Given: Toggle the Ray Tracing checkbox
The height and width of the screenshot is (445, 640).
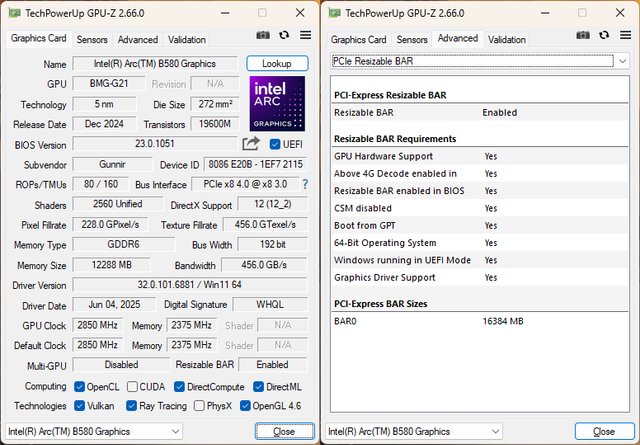Looking at the screenshot, I should [x=131, y=406].
